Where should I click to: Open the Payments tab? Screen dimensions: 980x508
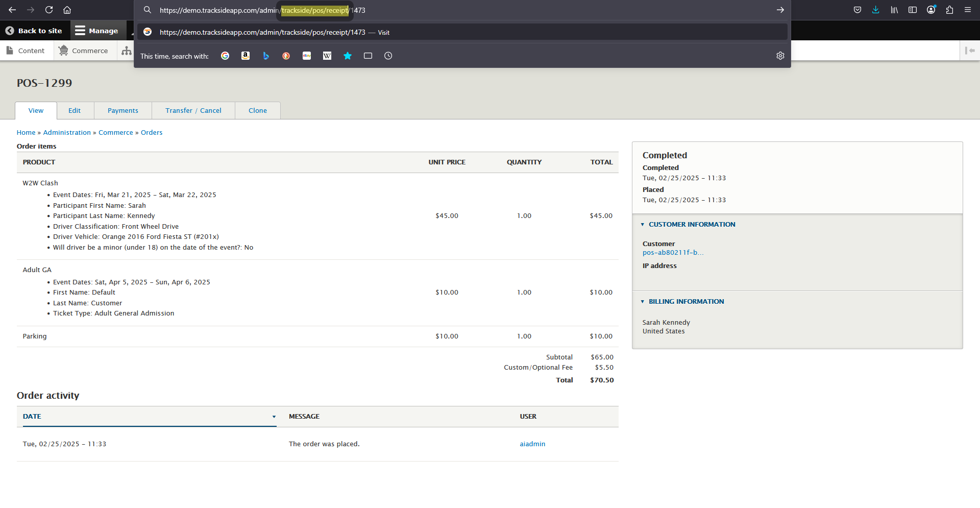coord(123,110)
